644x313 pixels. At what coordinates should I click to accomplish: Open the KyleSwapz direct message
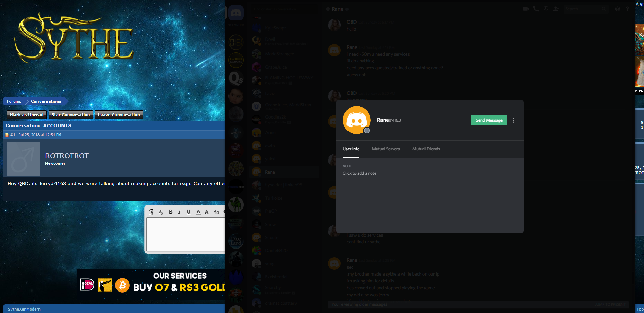(x=284, y=28)
